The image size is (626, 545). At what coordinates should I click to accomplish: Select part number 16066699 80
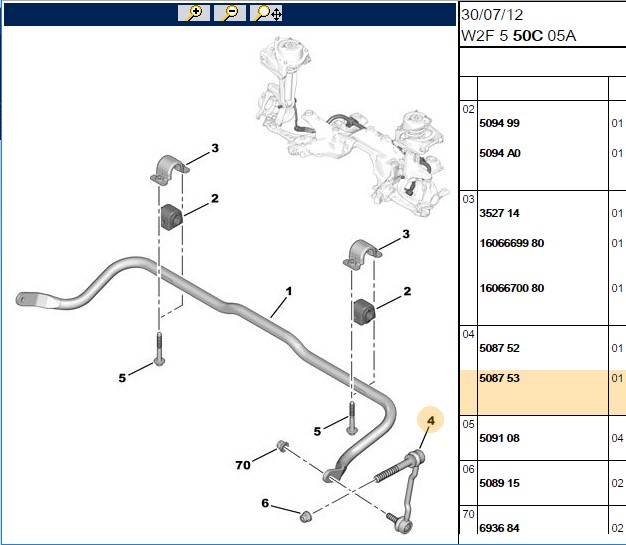point(512,243)
